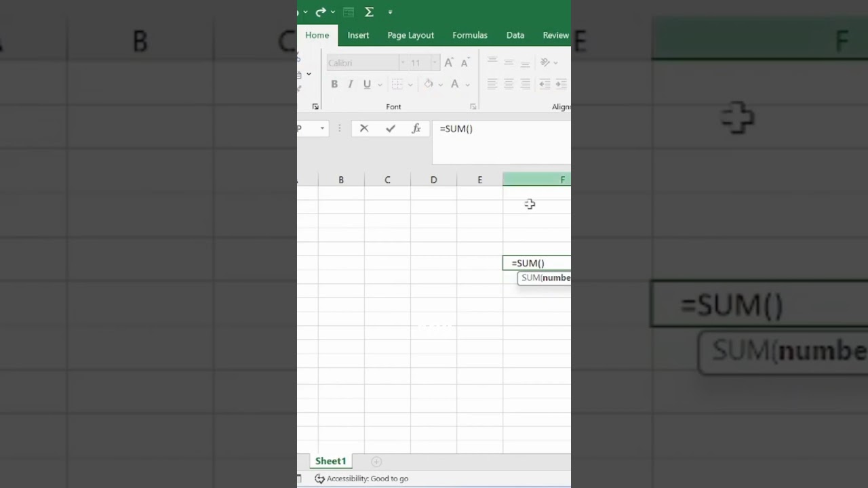Image resolution: width=868 pixels, height=488 pixels.
Task: Open the Page Layout tab
Action: [x=410, y=35]
